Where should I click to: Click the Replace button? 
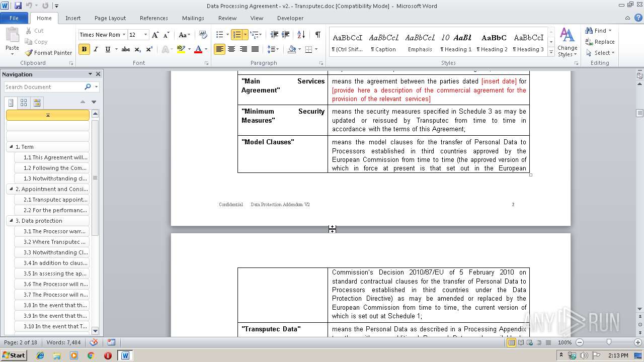(600, 42)
